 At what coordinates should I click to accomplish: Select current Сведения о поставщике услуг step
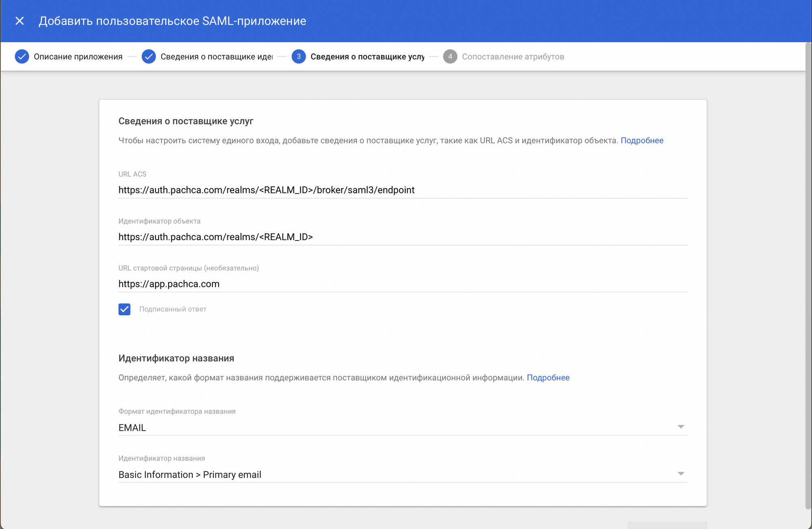click(x=367, y=56)
